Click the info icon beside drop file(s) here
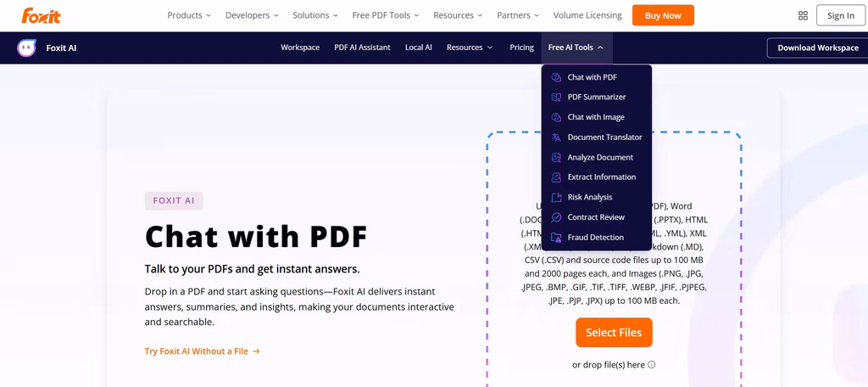 [652, 365]
